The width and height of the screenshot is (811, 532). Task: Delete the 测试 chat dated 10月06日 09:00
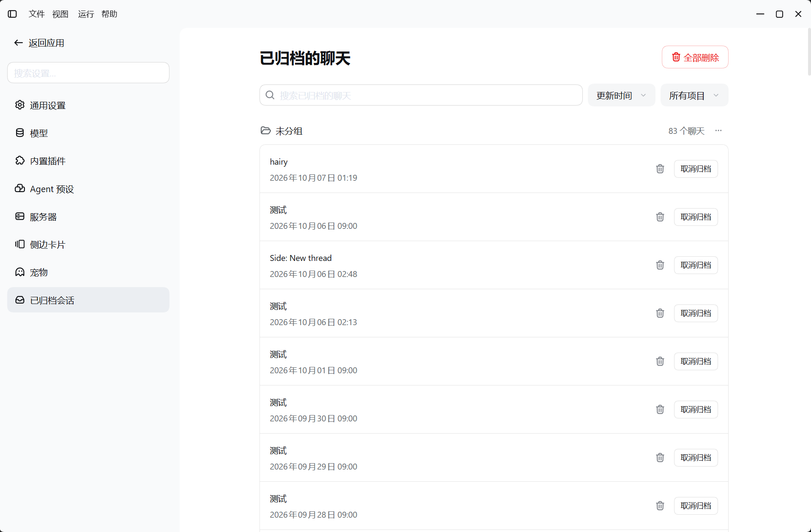660,217
